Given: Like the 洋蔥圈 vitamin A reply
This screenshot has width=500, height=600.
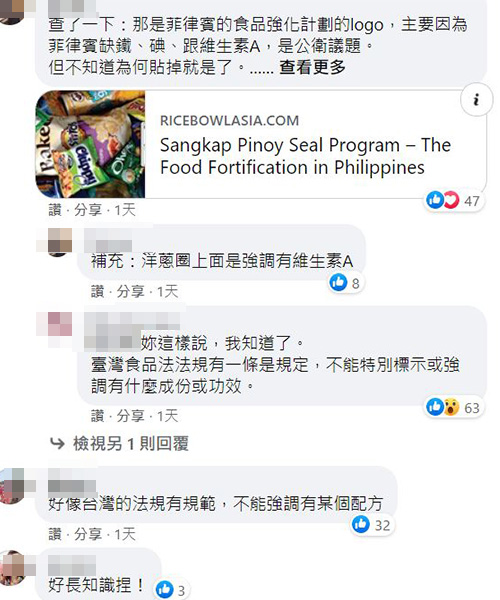Looking at the screenshot, I should coord(98,292).
